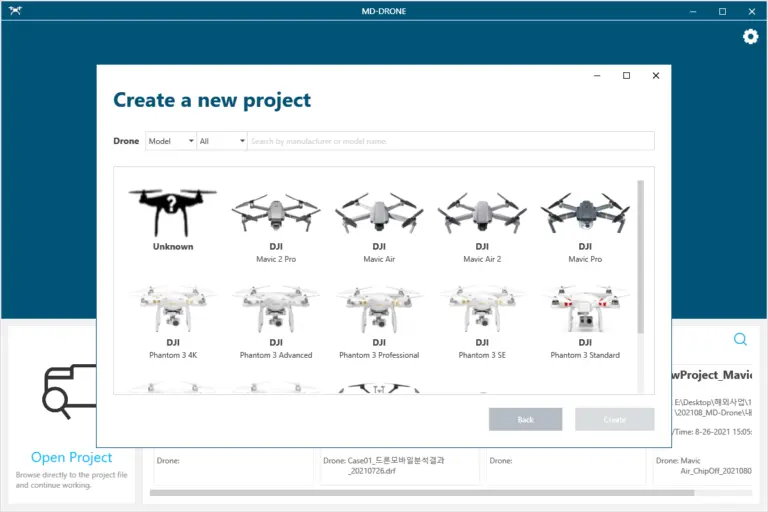The height and width of the screenshot is (512, 768).
Task: Select the DJI Phantom 3 SE drone
Action: coord(481,310)
